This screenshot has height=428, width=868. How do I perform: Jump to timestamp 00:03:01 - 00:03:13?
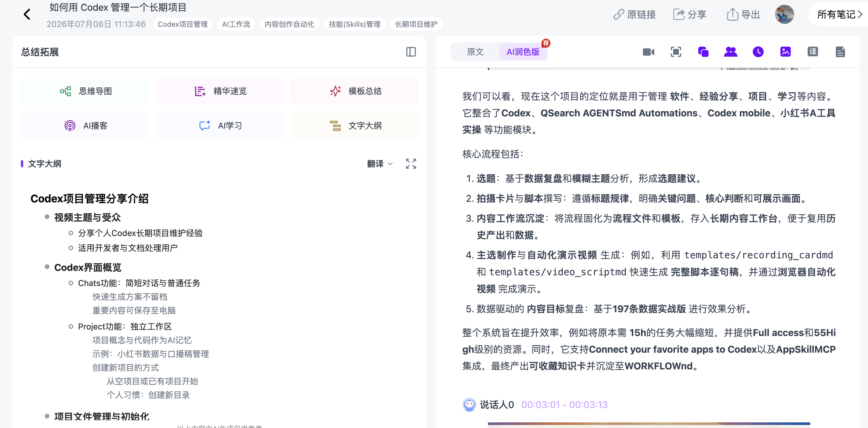point(564,404)
